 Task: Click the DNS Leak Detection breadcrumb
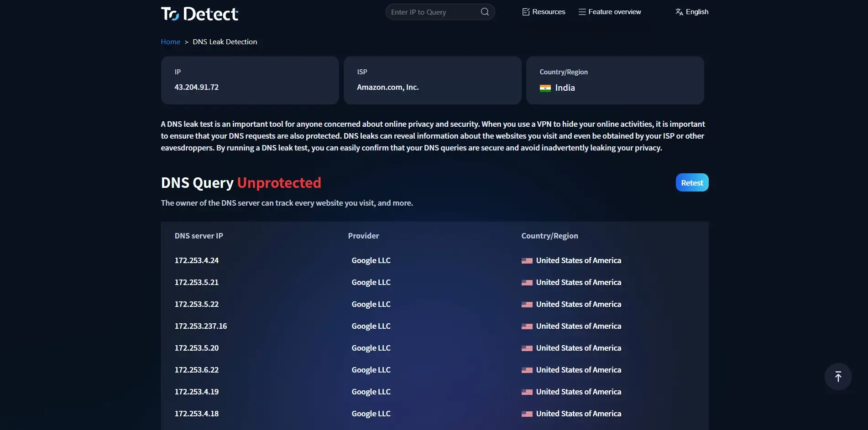225,42
